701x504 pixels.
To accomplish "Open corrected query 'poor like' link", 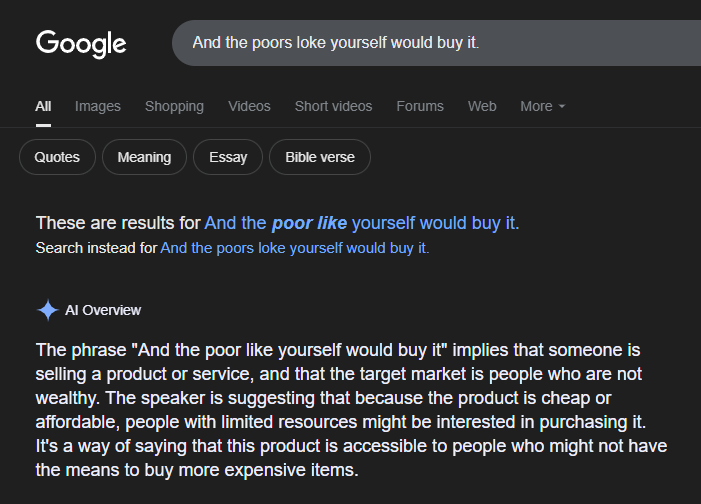I will pos(362,223).
